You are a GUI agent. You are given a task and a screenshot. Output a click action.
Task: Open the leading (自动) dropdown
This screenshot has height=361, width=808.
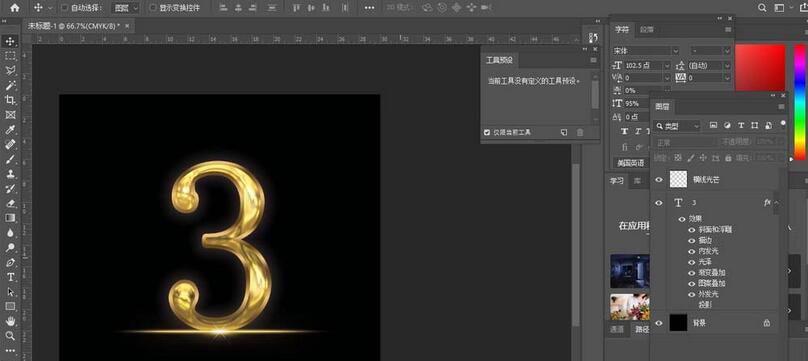727,65
